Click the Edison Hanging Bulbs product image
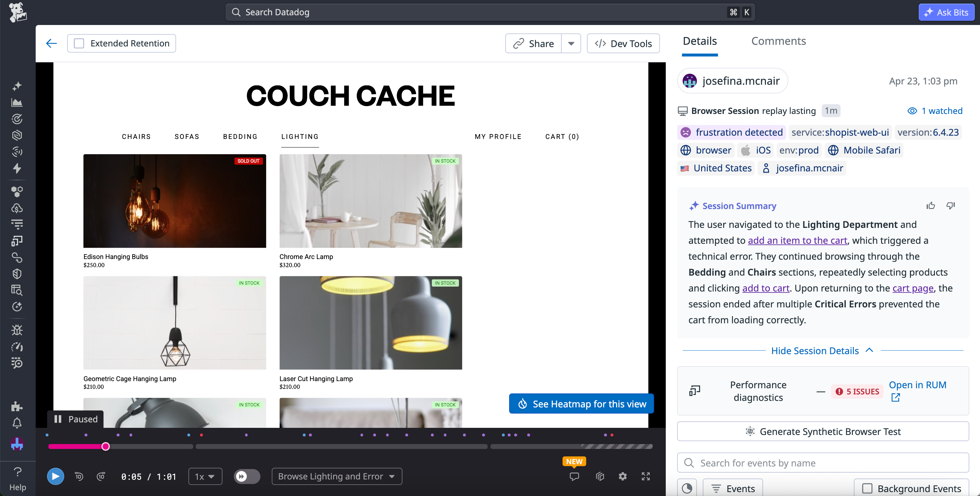980x496 pixels. click(x=174, y=201)
